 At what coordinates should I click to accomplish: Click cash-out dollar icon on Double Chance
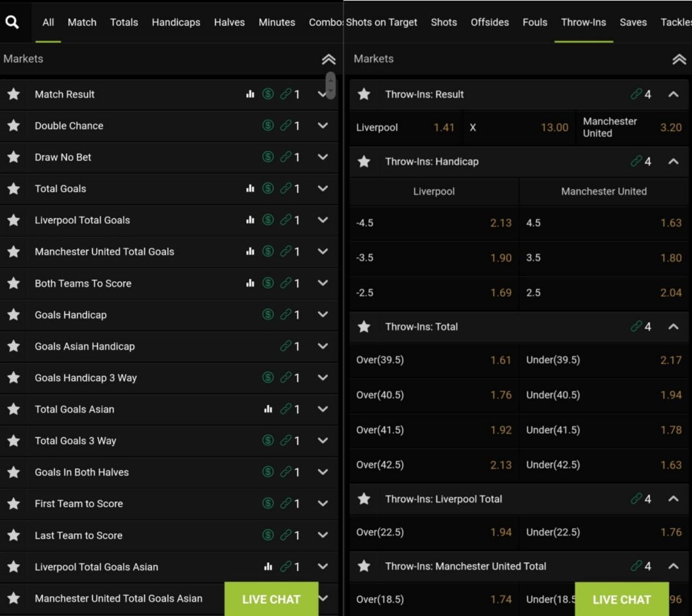[268, 125]
